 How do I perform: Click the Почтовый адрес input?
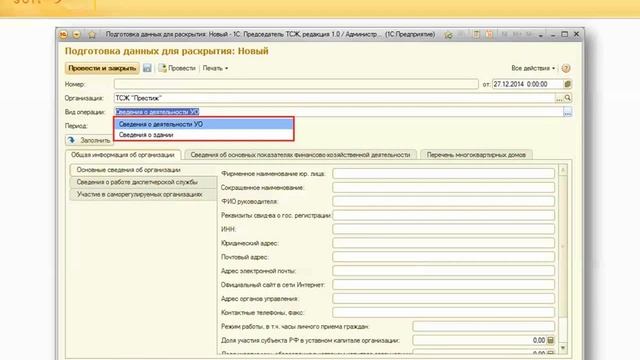[444, 257]
